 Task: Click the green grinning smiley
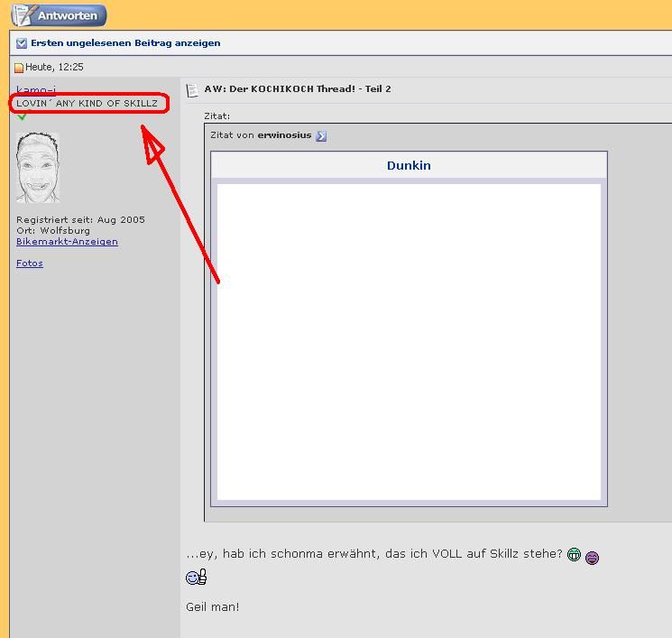click(x=574, y=555)
